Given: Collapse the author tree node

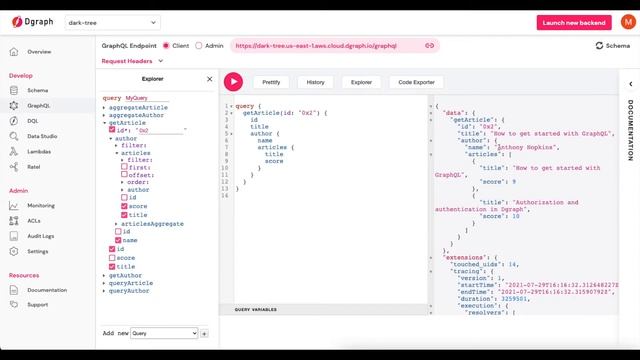Looking at the screenshot, I should (111, 139).
